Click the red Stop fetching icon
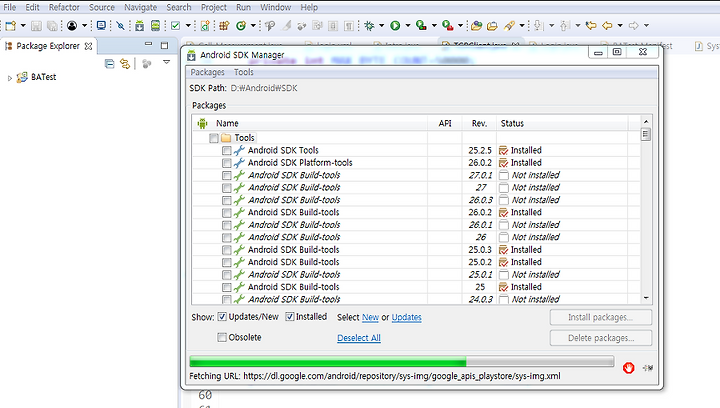 [629, 368]
